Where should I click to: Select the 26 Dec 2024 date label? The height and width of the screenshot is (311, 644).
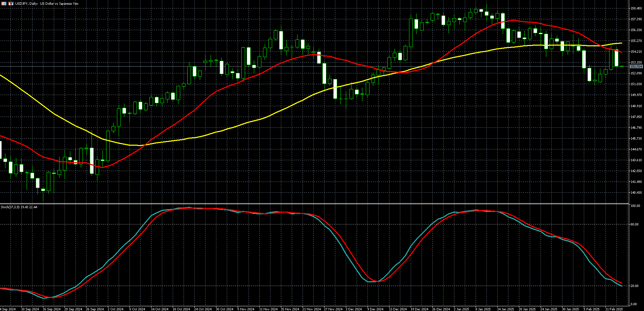tap(441, 309)
